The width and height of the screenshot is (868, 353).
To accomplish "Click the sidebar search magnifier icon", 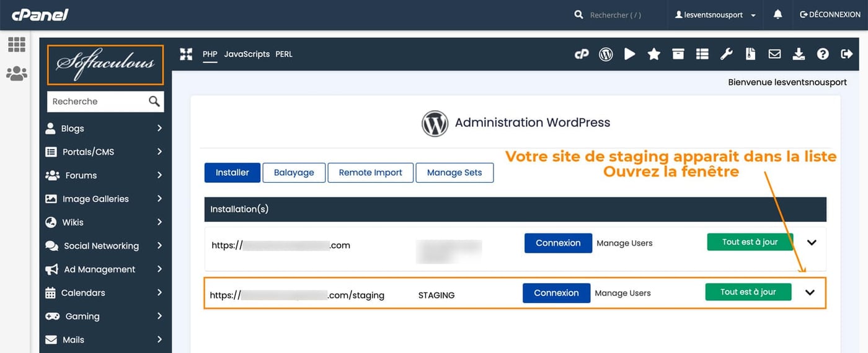I will (x=154, y=102).
